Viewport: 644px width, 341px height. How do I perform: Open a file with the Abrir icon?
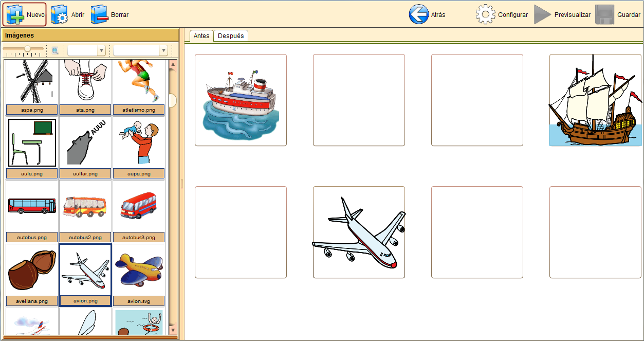click(60, 14)
